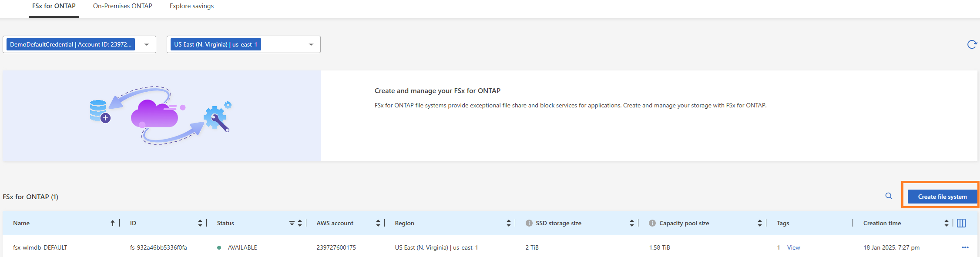Viewport: 980px width, 257px height.
Task: Click the Capacity pool size info icon
Action: coord(652,223)
